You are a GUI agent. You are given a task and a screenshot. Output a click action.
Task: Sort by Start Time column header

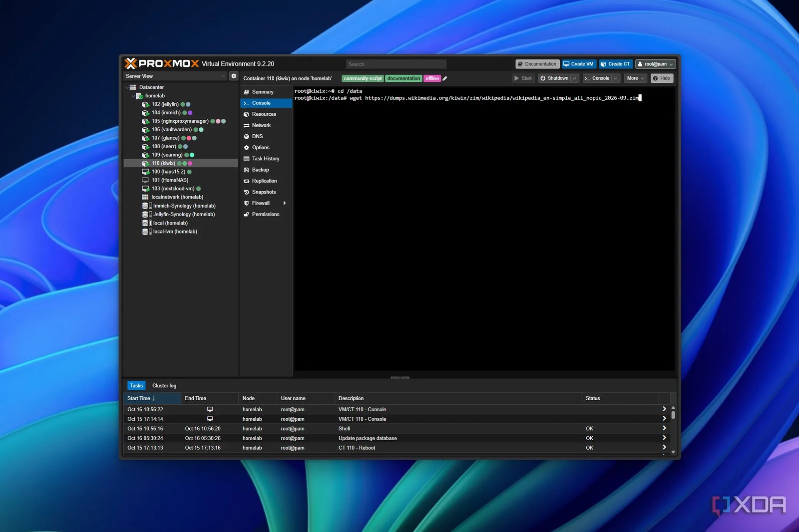[x=152, y=398]
